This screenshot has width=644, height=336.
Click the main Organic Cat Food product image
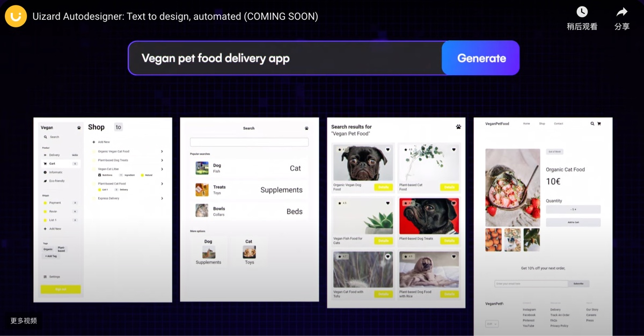(x=513, y=187)
